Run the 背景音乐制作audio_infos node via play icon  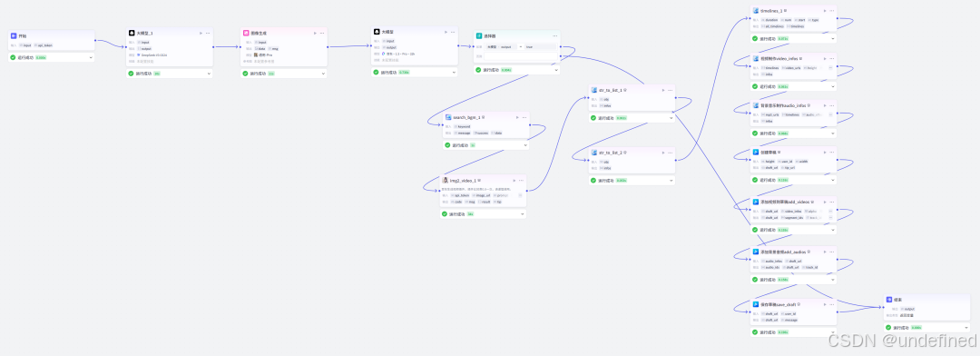(825, 105)
